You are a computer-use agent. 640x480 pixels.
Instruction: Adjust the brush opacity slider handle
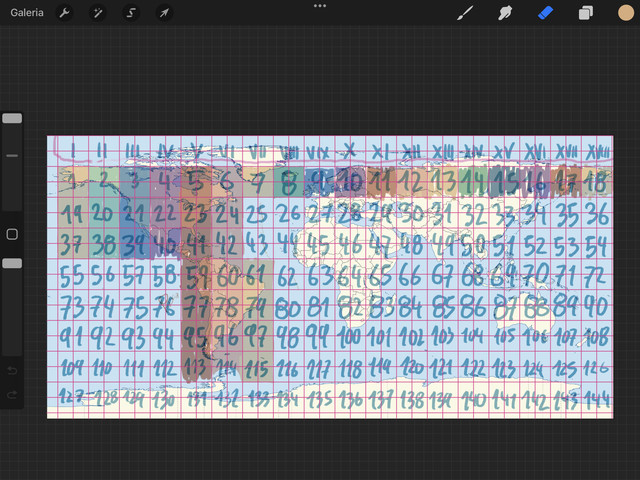pos(12,263)
